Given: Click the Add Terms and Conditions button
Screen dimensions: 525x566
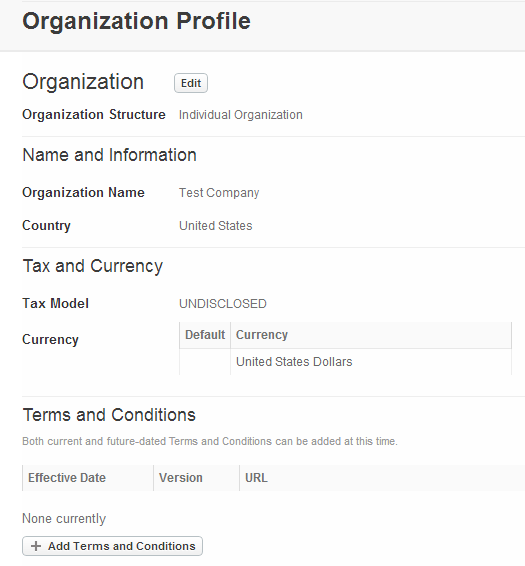Looking at the screenshot, I should tap(112, 546).
